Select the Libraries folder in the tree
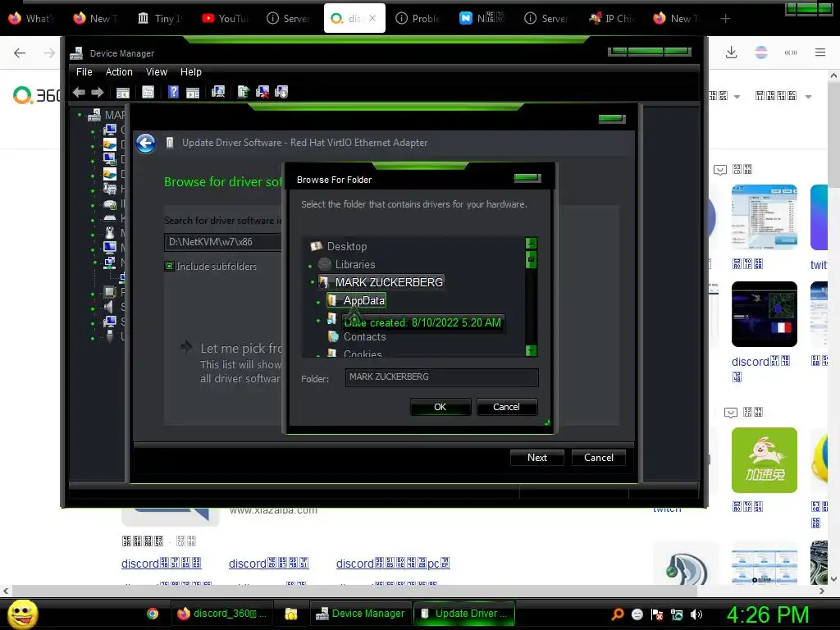Viewport: 840px width, 630px height. (354, 265)
